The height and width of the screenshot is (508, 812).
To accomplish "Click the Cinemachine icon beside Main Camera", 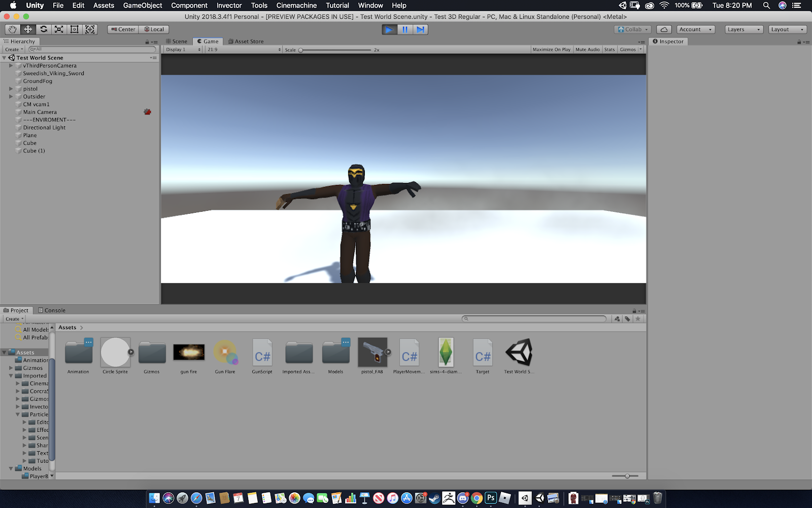I will [x=147, y=112].
